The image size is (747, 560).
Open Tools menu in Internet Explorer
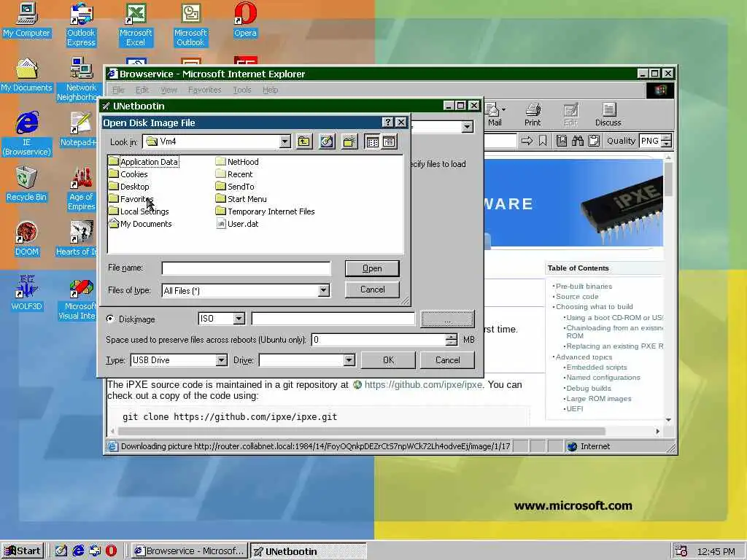tap(242, 90)
